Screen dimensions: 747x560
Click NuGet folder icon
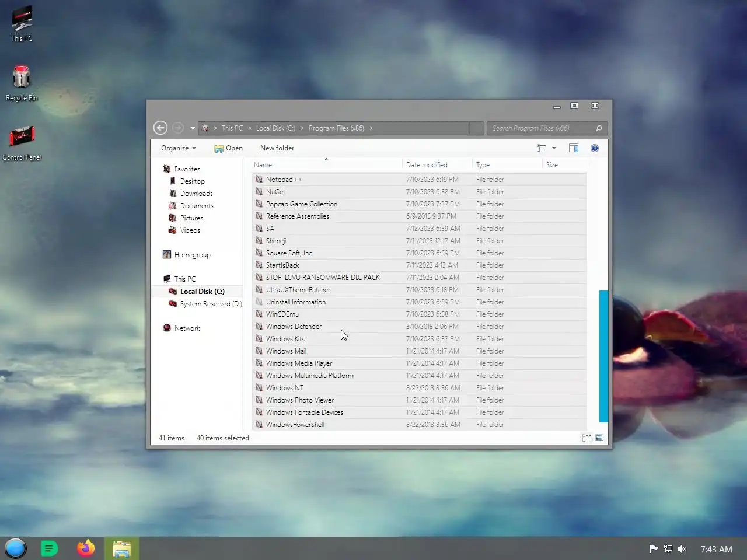pyautogui.click(x=259, y=192)
